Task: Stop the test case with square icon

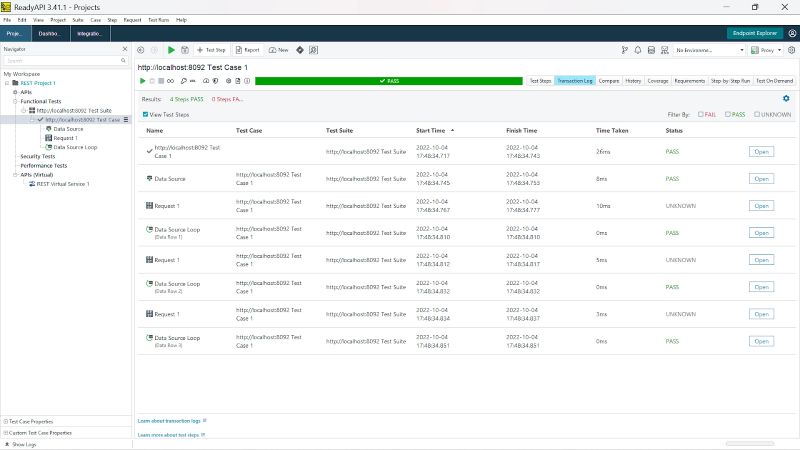Action: pyautogui.click(x=161, y=81)
